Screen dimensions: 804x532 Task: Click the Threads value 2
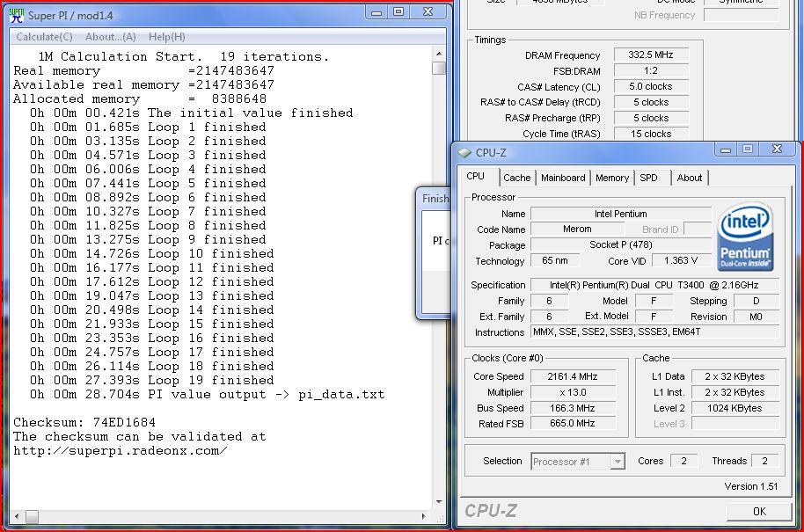coord(764,462)
